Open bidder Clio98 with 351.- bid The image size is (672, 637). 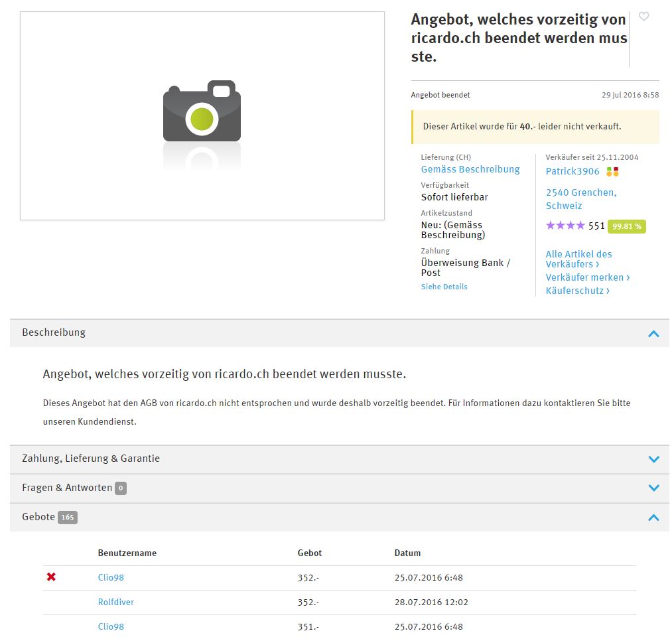(111, 626)
